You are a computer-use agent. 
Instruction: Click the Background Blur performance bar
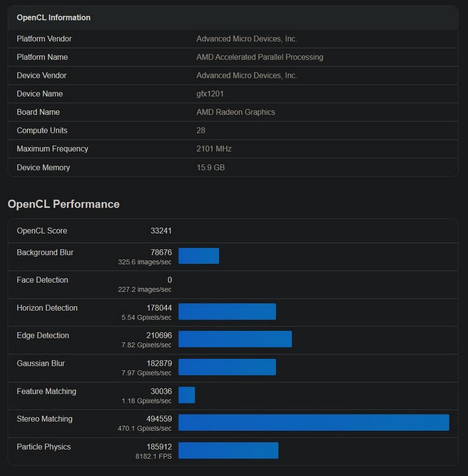tap(198, 256)
